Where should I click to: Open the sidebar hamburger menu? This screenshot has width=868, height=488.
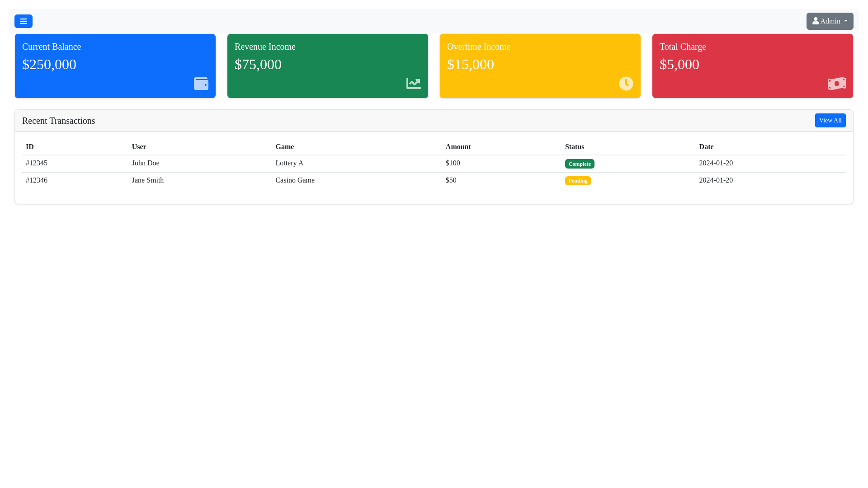[x=24, y=21]
